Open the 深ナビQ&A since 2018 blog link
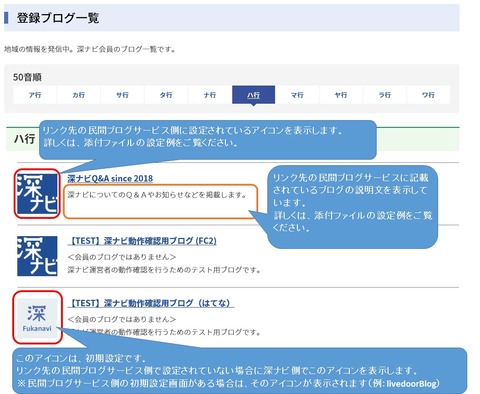The image size is (480, 394). [110, 179]
